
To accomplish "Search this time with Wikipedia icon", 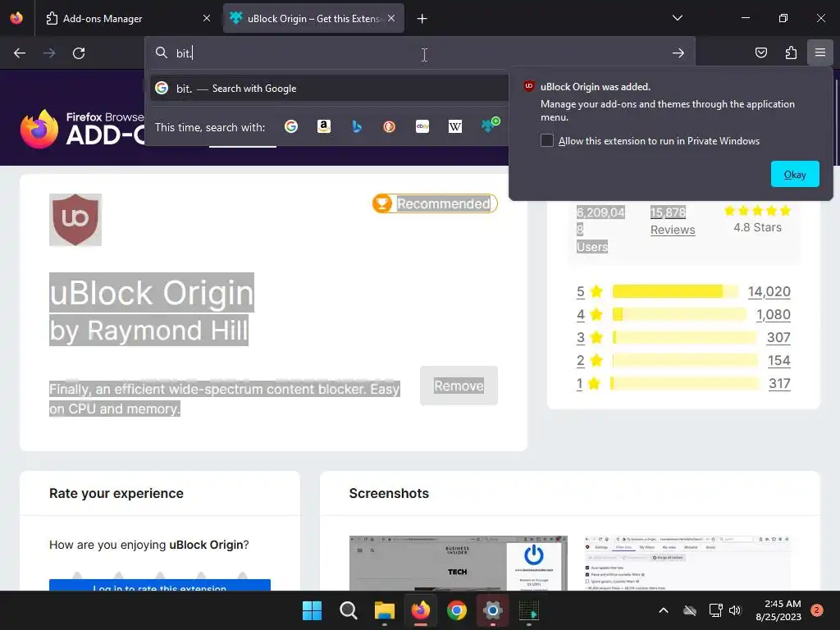I will (x=454, y=126).
